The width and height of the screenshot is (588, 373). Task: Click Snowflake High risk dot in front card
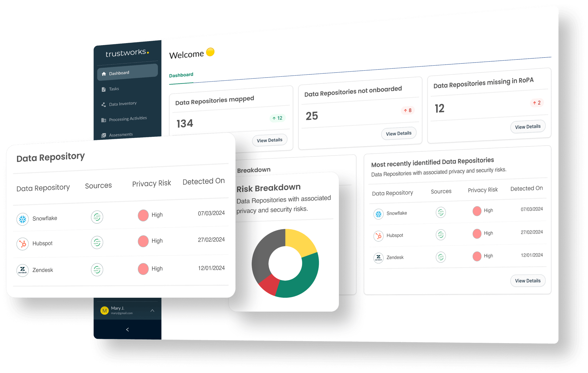click(143, 215)
